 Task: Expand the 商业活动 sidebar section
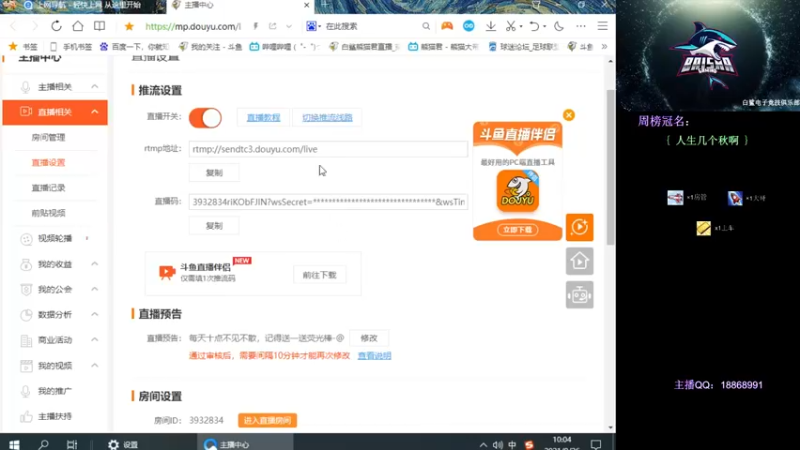point(95,340)
